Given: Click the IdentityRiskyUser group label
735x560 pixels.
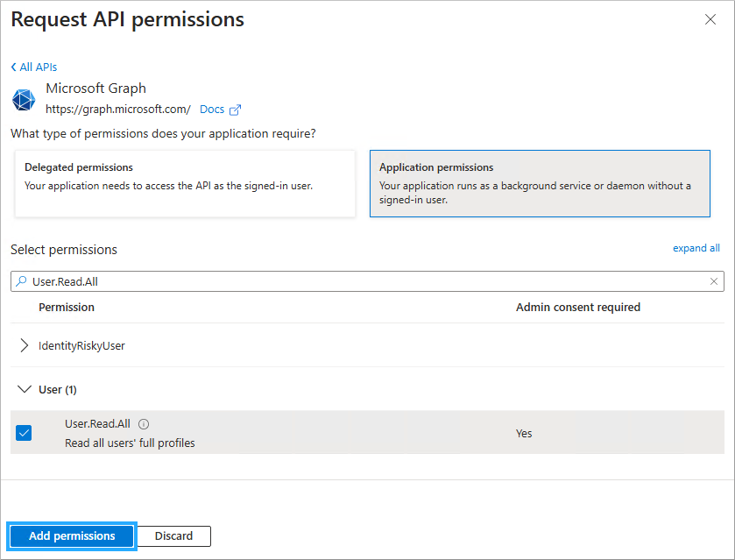Looking at the screenshot, I should pyautogui.click(x=81, y=345).
